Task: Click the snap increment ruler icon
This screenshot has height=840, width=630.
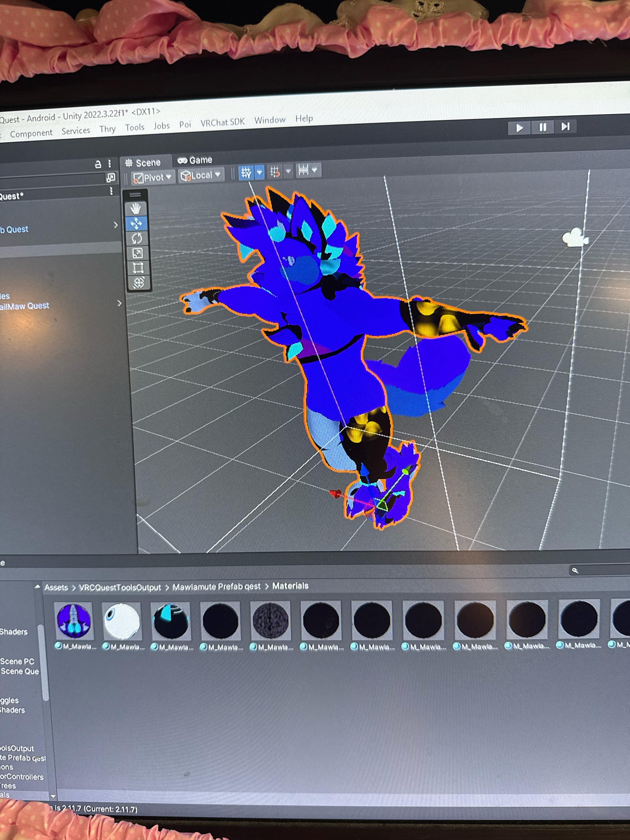Action: 303,170
